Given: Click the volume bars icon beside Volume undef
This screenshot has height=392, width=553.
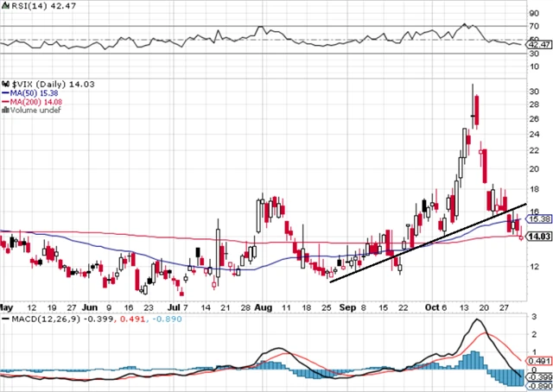Looking at the screenshot, I should click(x=4, y=110).
